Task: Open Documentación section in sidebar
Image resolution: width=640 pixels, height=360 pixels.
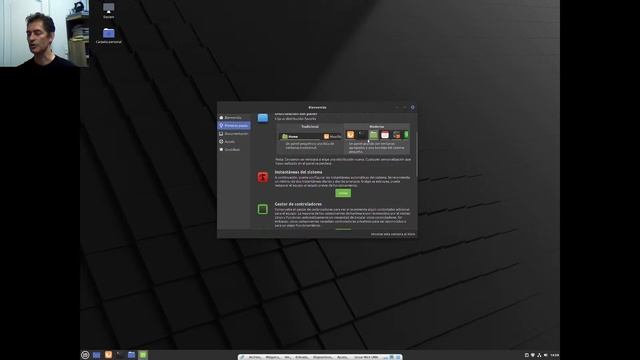Action: tap(234, 133)
